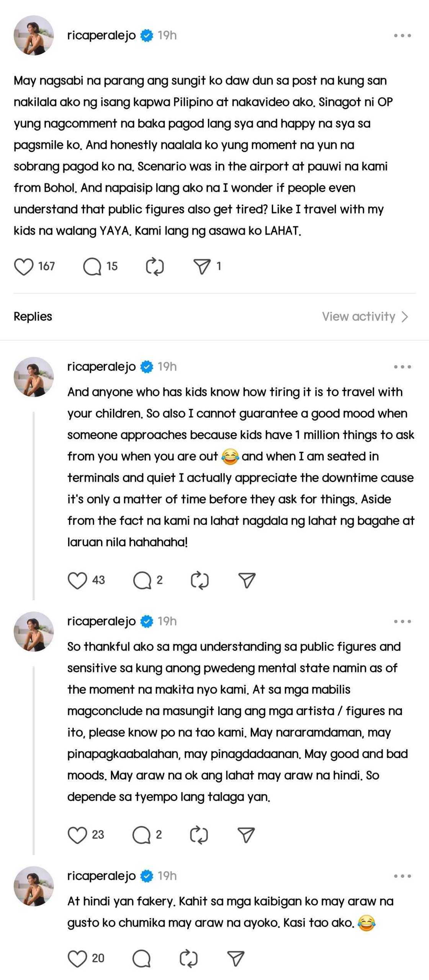Screen dimensions: 429x980
Task: Open more options on the first reply
Action: [402, 367]
